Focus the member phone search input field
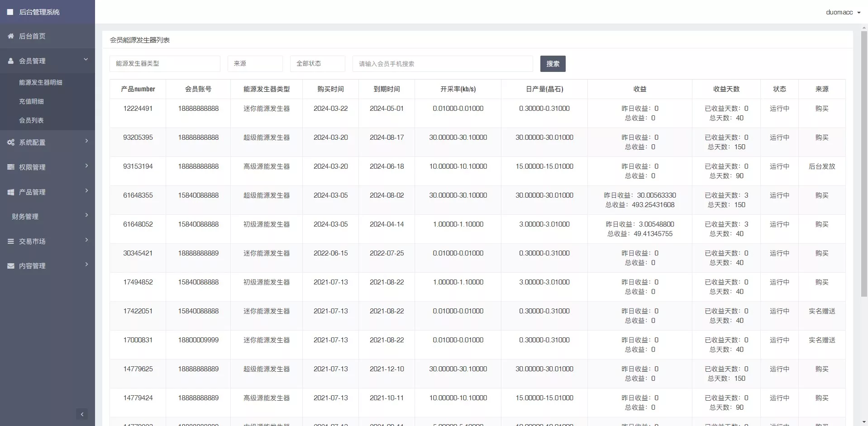The image size is (868, 426). [442, 64]
